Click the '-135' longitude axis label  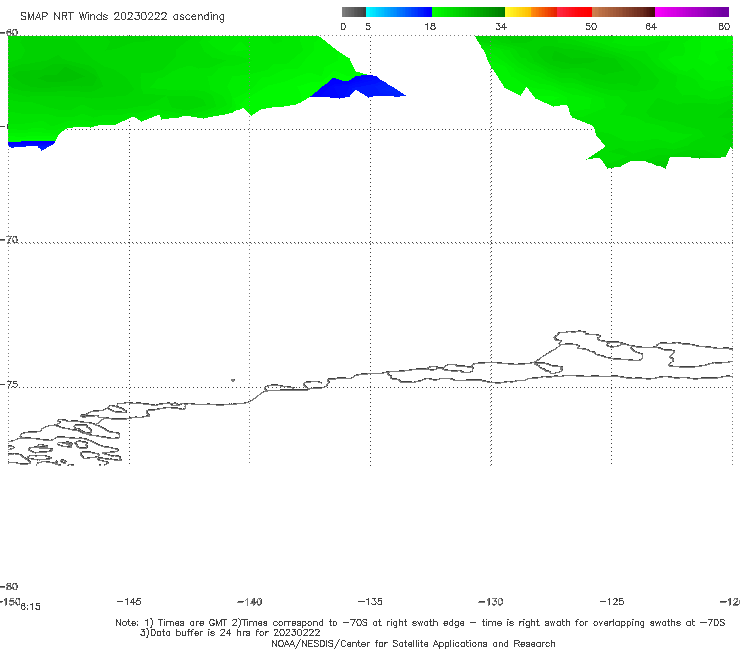(x=370, y=601)
